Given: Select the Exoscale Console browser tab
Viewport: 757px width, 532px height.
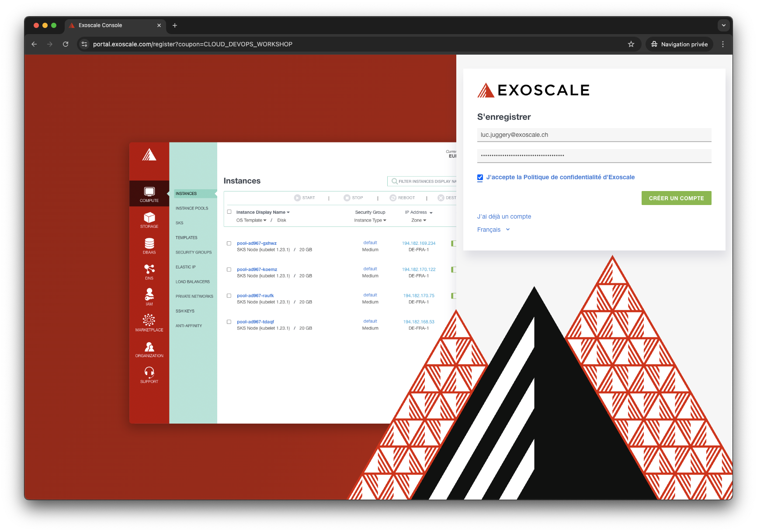Looking at the screenshot, I should tap(115, 25).
